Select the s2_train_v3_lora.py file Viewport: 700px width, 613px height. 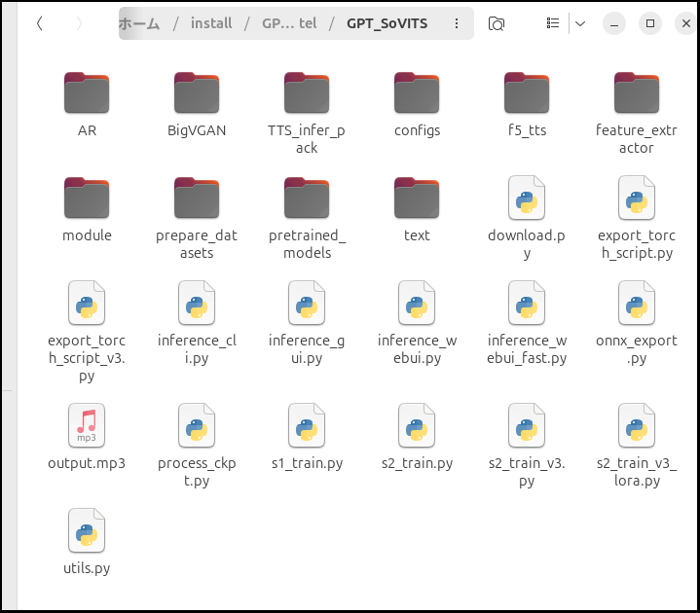point(637,425)
